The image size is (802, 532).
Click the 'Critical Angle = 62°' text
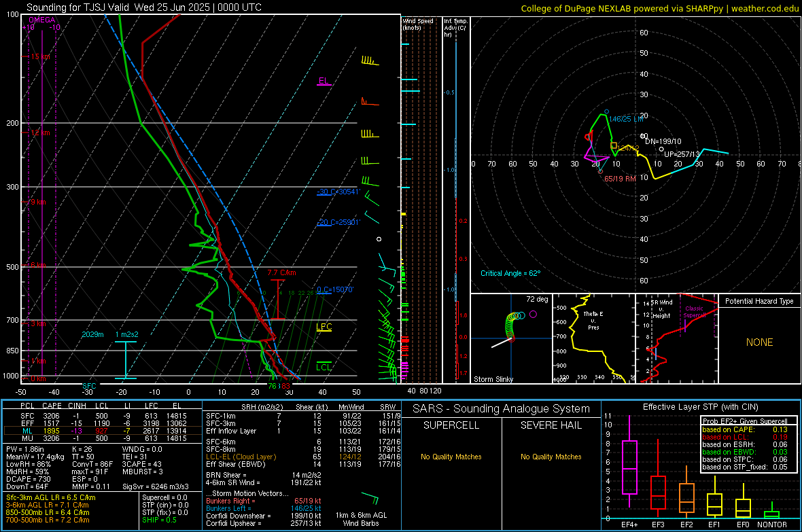pos(510,273)
